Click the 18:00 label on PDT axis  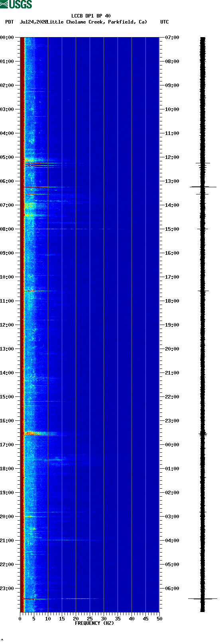7,469
